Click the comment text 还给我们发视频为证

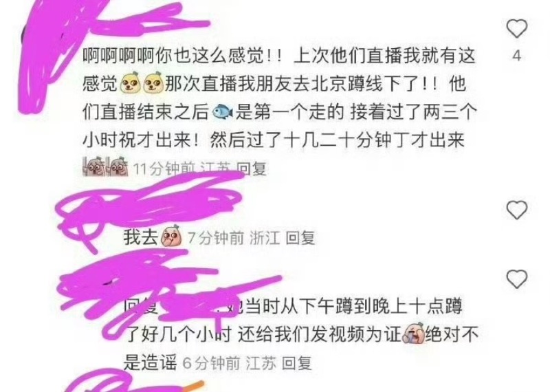coord(319,334)
